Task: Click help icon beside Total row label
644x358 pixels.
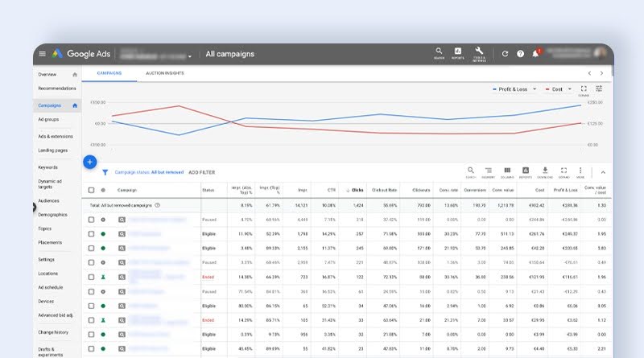Action: 157,205
